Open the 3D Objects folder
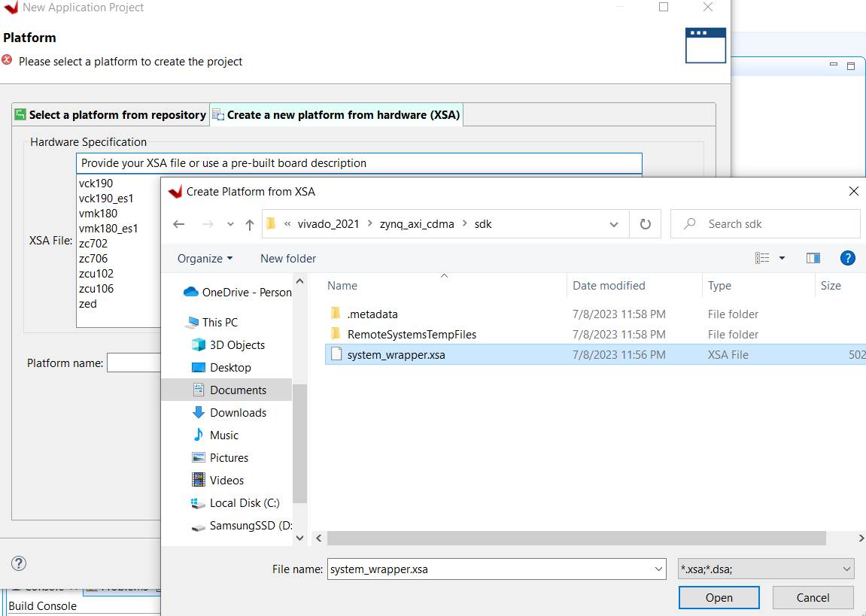The height and width of the screenshot is (616, 866). click(237, 344)
